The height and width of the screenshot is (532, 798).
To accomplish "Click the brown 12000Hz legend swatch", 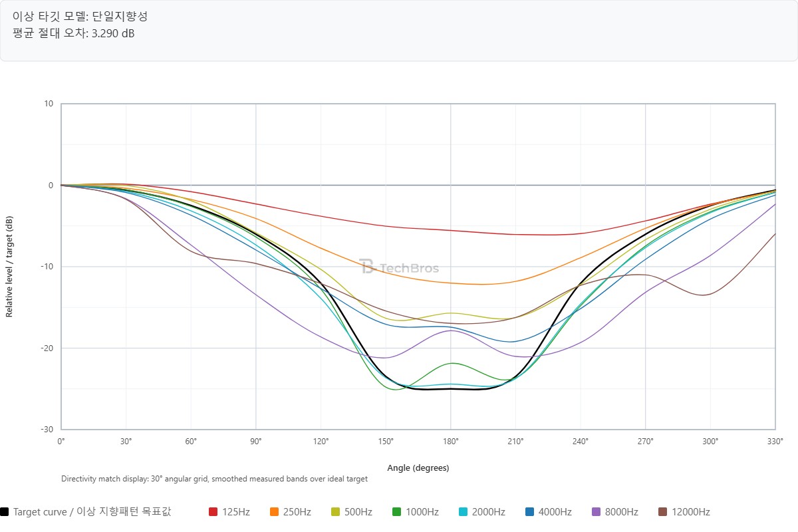I will point(663,512).
